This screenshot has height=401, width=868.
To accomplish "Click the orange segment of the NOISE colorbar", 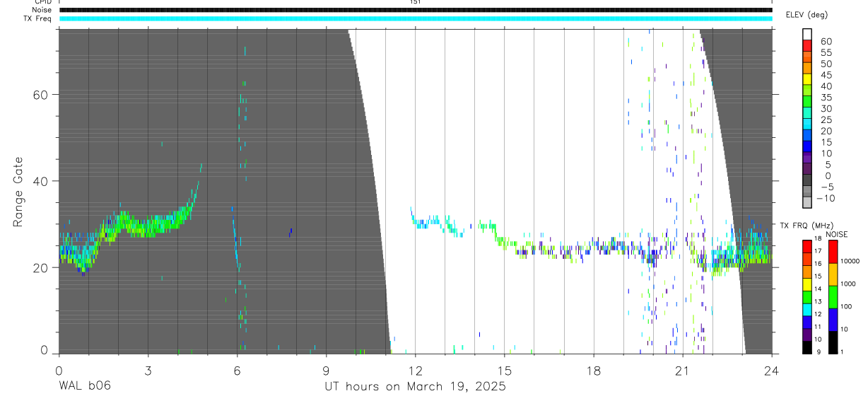I will (x=833, y=274).
